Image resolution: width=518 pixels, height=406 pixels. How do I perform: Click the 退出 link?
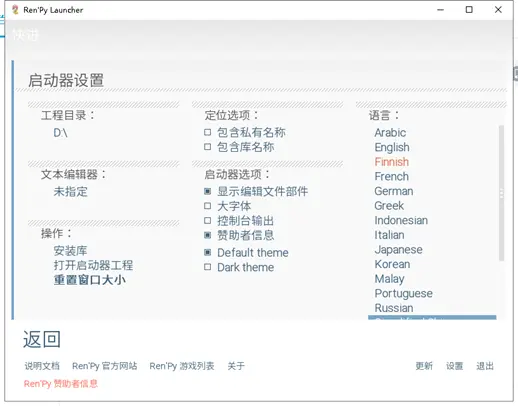coord(485,366)
